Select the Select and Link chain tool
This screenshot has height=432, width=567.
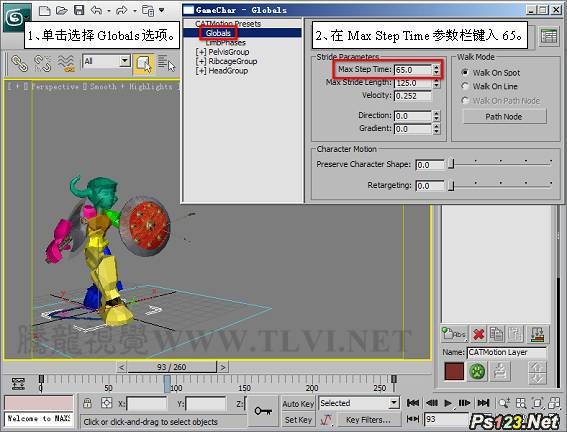click(x=19, y=63)
